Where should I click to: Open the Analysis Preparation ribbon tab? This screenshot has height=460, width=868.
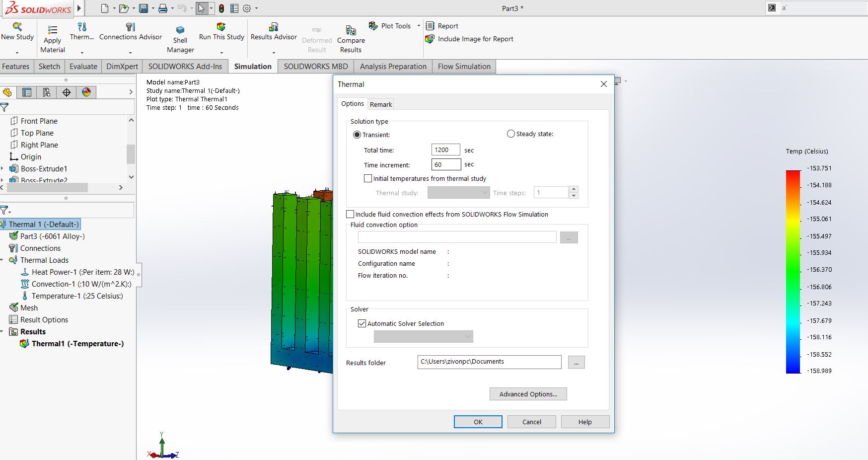coord(393,67)
